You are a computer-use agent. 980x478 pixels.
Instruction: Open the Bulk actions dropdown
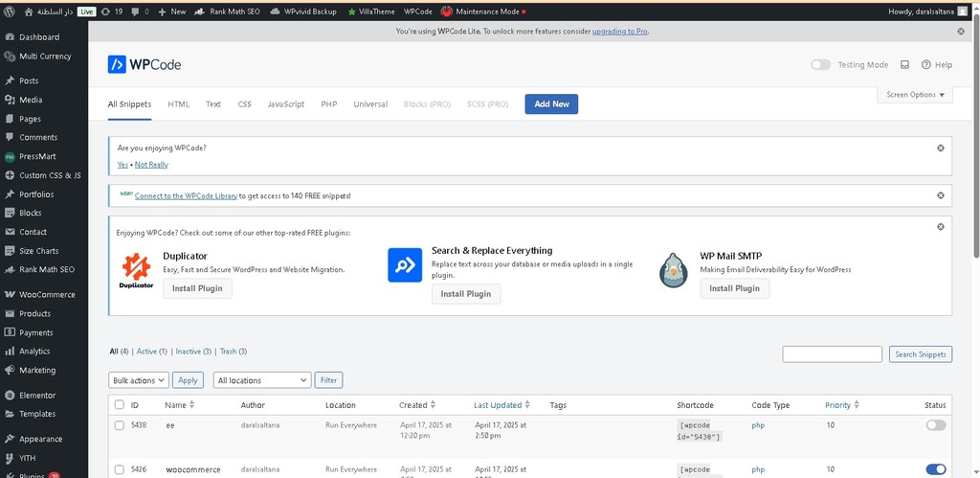coord(139,380)
